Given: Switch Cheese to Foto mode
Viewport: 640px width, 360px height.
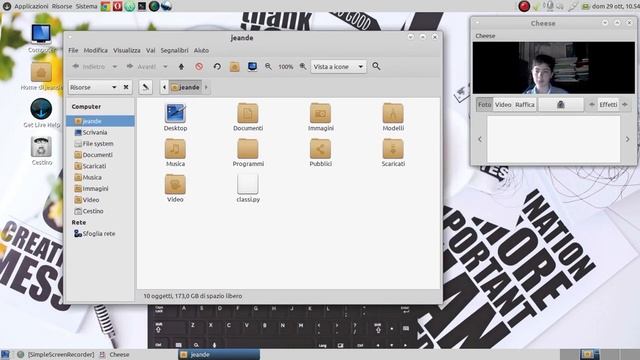Looking at the screenshot, I should click(x=484, y=104).
